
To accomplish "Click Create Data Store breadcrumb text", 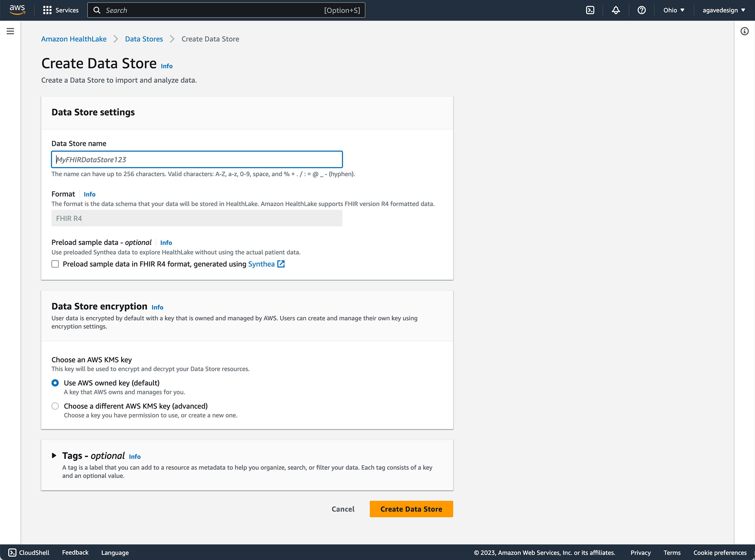I will tap(210, 39).
